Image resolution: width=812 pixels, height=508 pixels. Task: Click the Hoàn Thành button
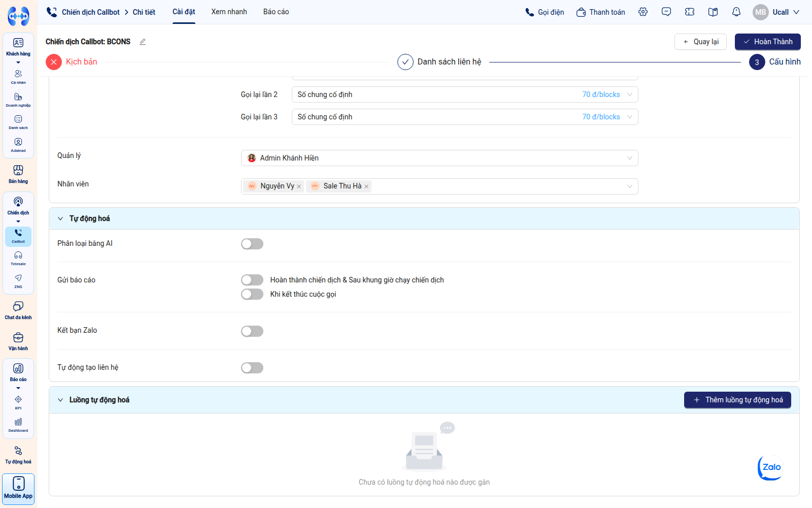click(768, 42)
